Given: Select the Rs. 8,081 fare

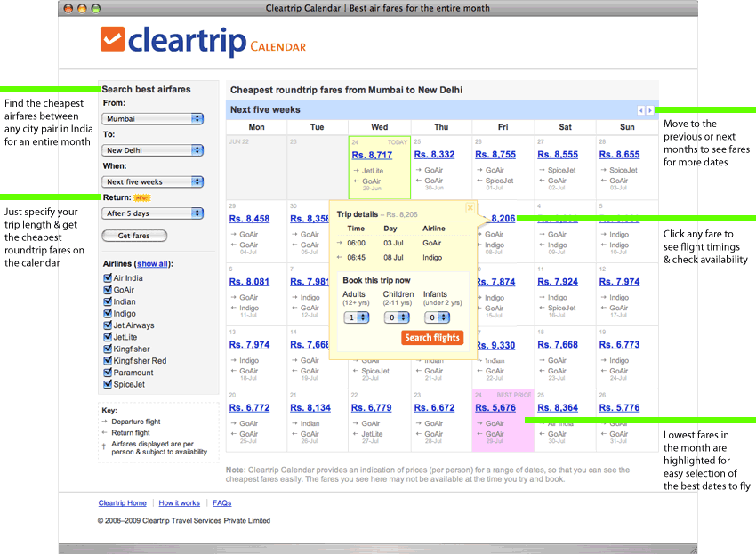Looking at the screenshot, I should [249, 282].
